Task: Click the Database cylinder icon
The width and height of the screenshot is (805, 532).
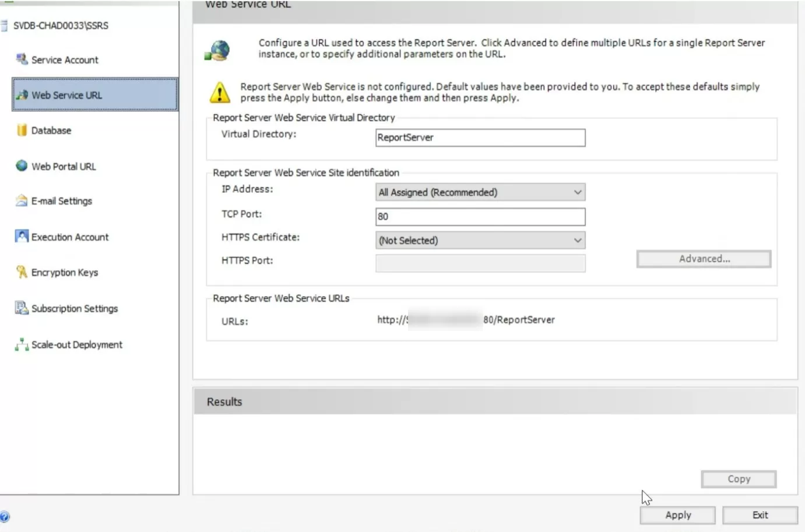Action: 22,130
